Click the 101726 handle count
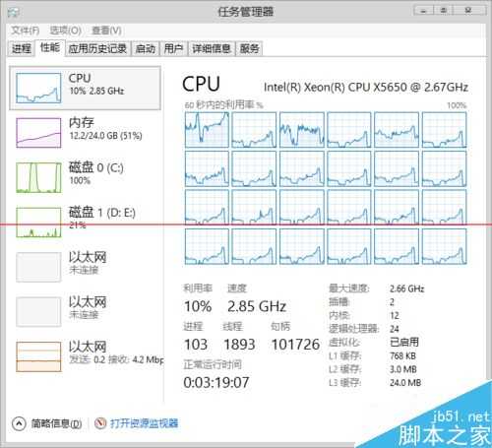The height and width of the screenshot is (448, 492). point(295,345)
